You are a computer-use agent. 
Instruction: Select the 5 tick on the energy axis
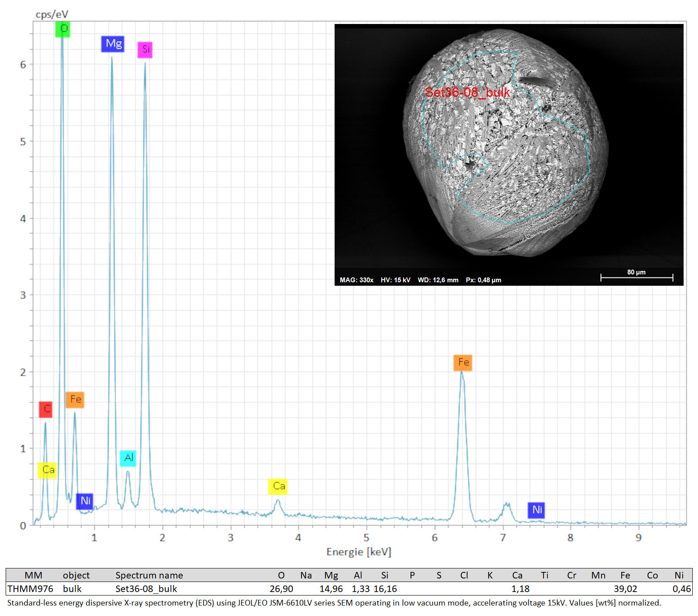click(366, 537)
